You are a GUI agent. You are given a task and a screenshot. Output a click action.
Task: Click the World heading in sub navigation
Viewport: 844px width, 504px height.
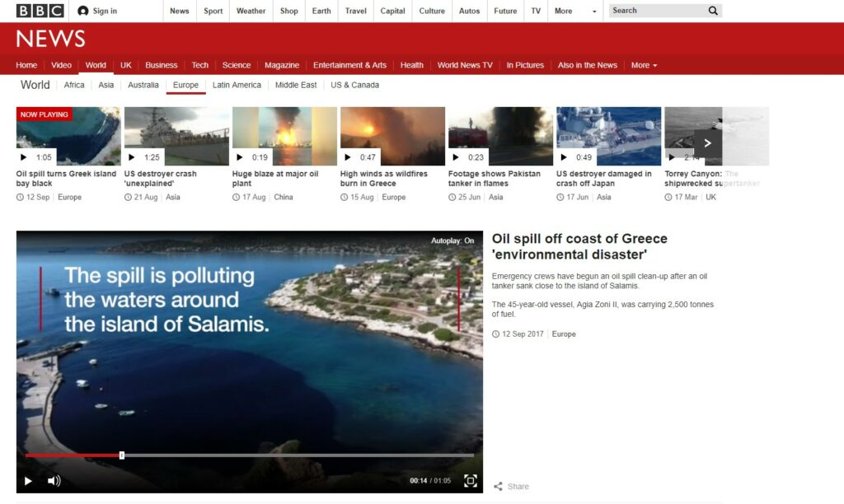coord(35,85)
